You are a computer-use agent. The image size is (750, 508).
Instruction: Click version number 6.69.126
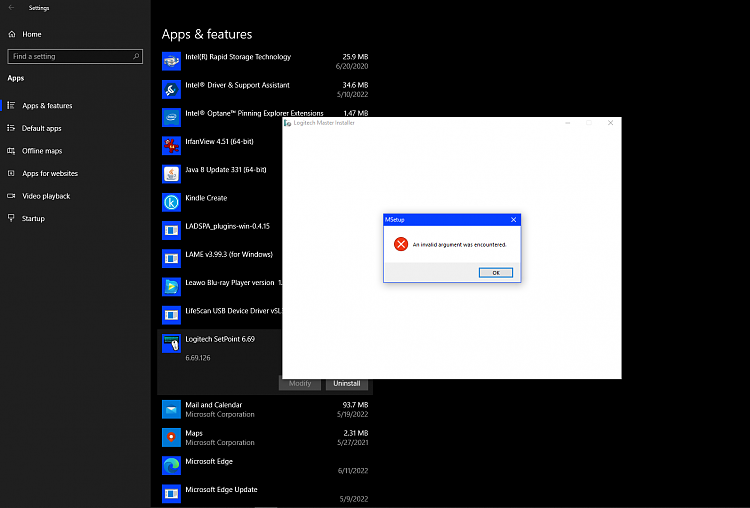pyautogui.click(x=198, y=358)
